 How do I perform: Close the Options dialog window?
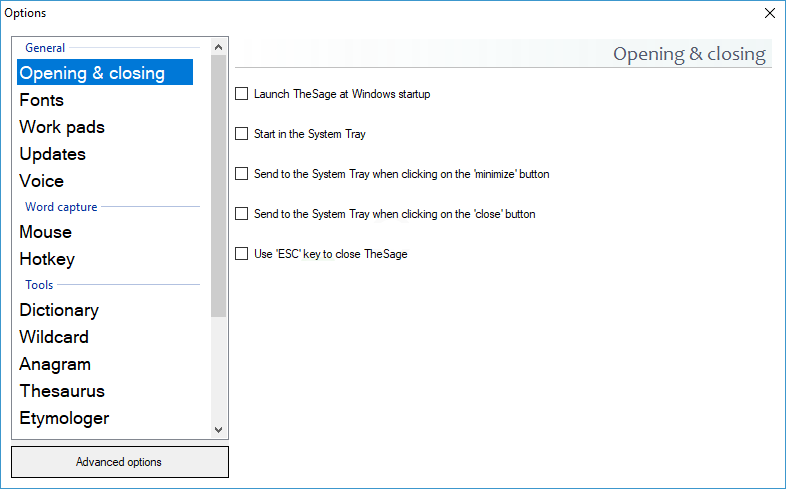click(x=769, y=13)
